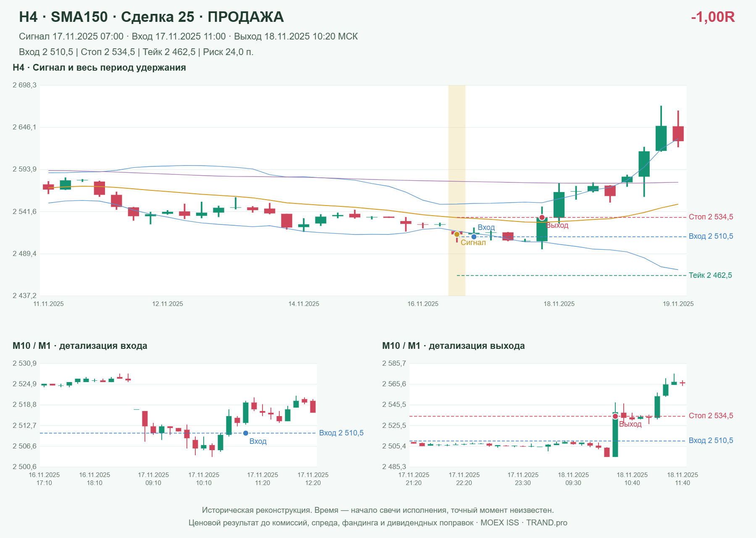Click the 2 485,3 label in exit detail chart
The image size is (756, 538).
tap(394, 467)
